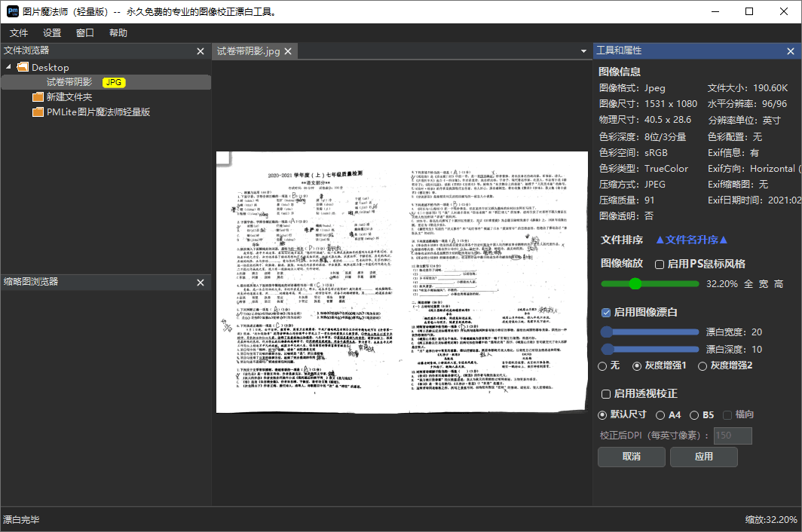
Task: Click the 文件名升序 sort link
Action: (691, 239)
